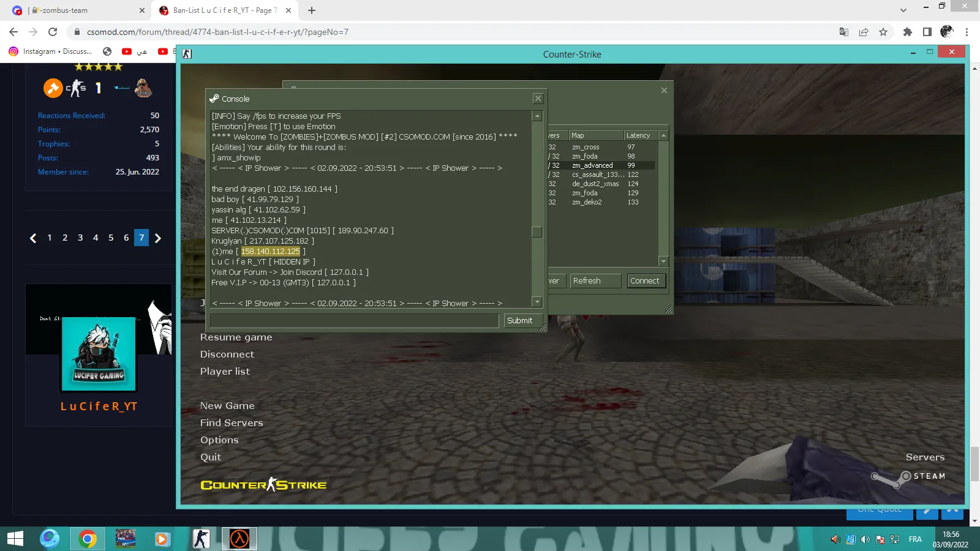Open Half-Life icon in the taskbar

pyautogui.click(x=239, y=539)
